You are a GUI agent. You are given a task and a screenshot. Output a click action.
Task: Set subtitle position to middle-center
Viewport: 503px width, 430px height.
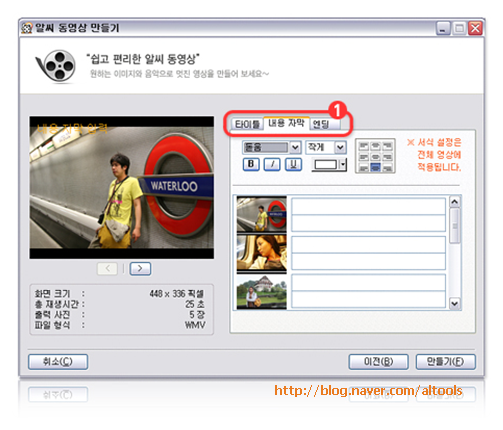(x=375, y=157)
